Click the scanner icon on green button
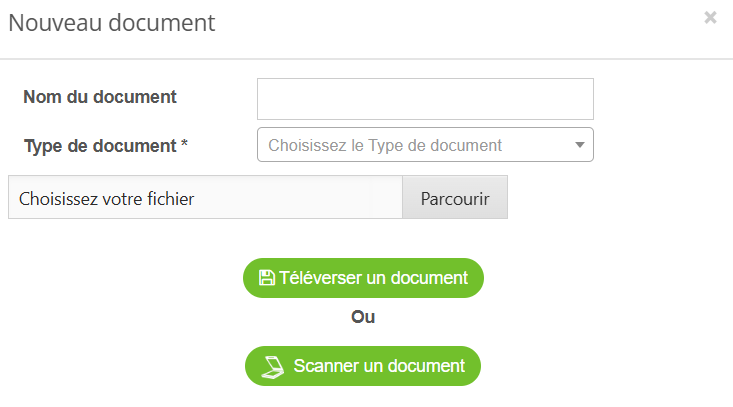The width and height of the screenshot is (733, 407). pyautogui.click(x=273, y=366)
